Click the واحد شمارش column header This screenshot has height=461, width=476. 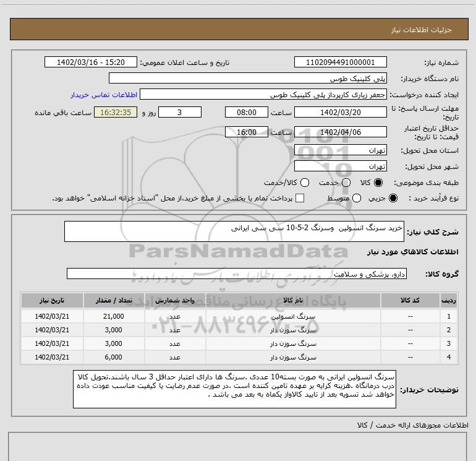(175, 300)
